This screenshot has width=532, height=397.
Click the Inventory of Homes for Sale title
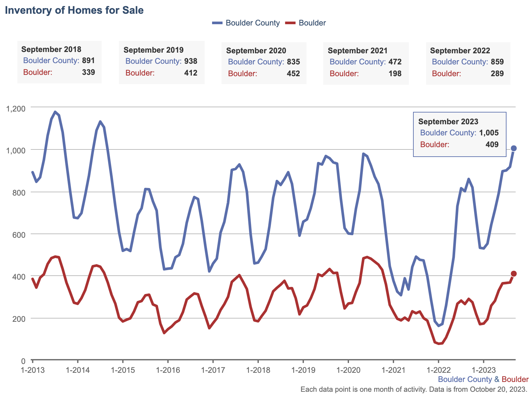[x=75, y=10]
